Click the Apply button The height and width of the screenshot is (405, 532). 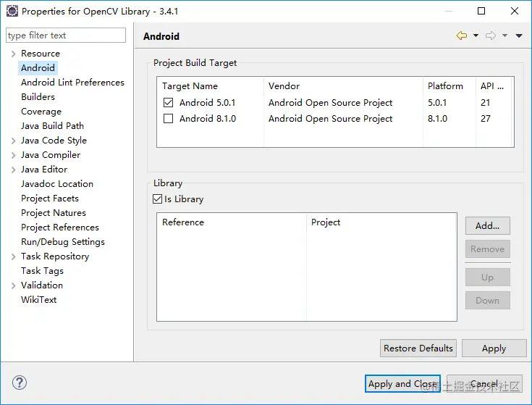click(494, 348)
